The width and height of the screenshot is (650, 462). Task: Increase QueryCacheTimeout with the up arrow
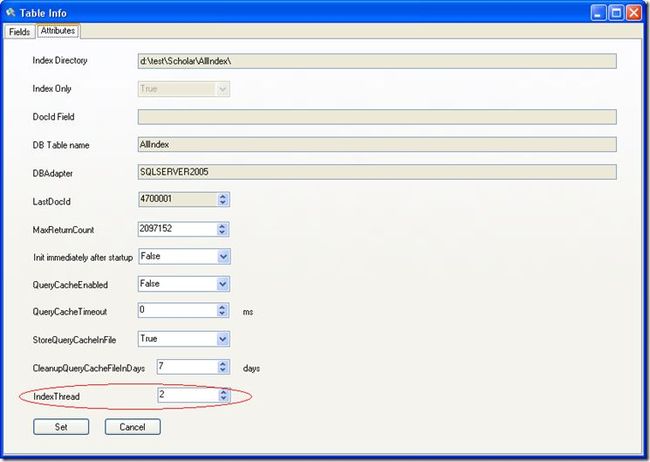[x=222, y=307]
